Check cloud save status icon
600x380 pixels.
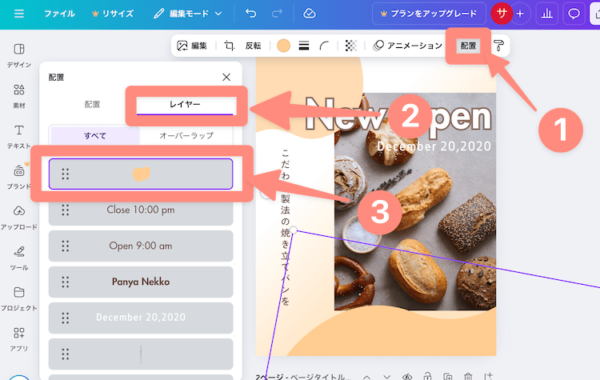[309, 14]
